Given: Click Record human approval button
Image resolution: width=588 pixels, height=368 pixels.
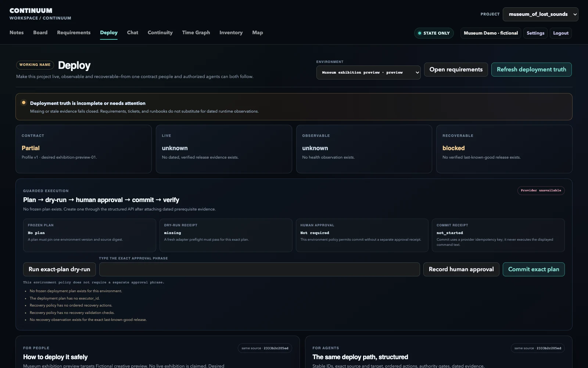Looking at the screenshot, I should coord(461,269).
